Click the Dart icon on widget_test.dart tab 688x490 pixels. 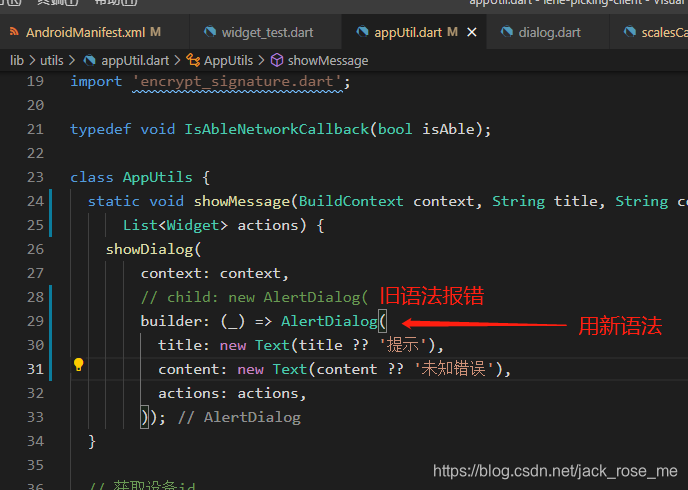210,32
